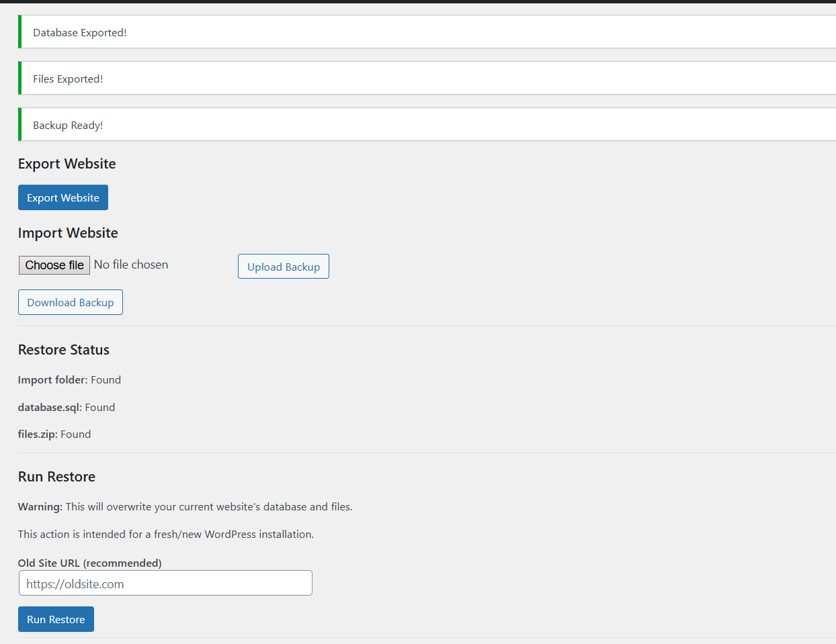Click the No file chosen label
This screenshot has height=644, width=836.
130,265
